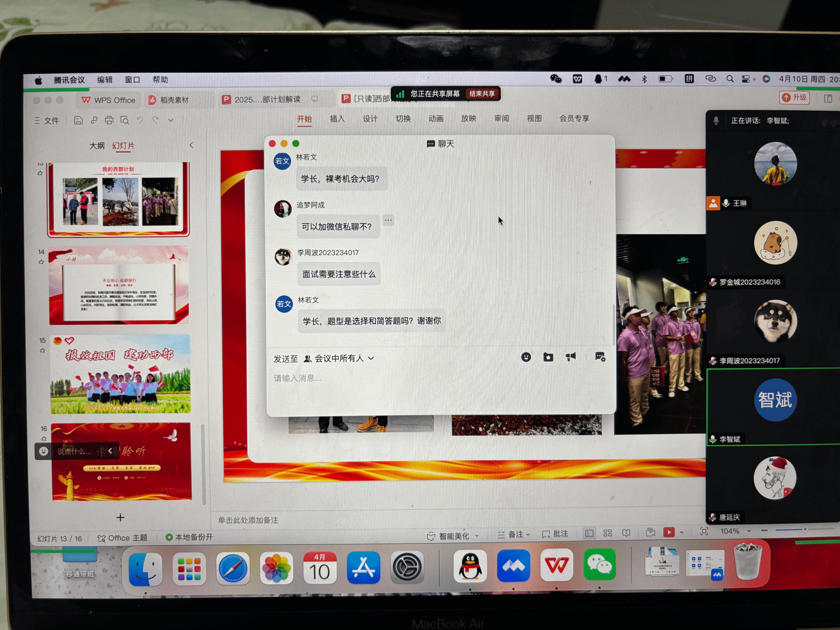The height and width of the screenshot is (630, 840).
Task: Toggle 备注 notes pane in status bar
Action: point(513,534)
